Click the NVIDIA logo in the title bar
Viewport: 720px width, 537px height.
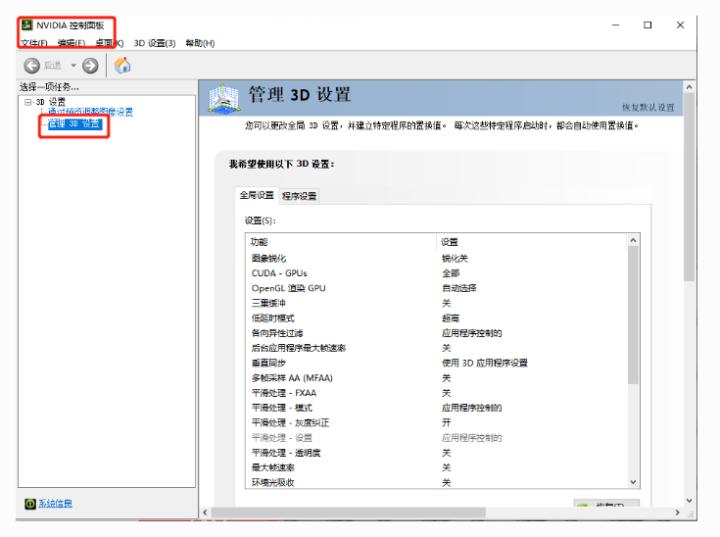tap(27, 25)
